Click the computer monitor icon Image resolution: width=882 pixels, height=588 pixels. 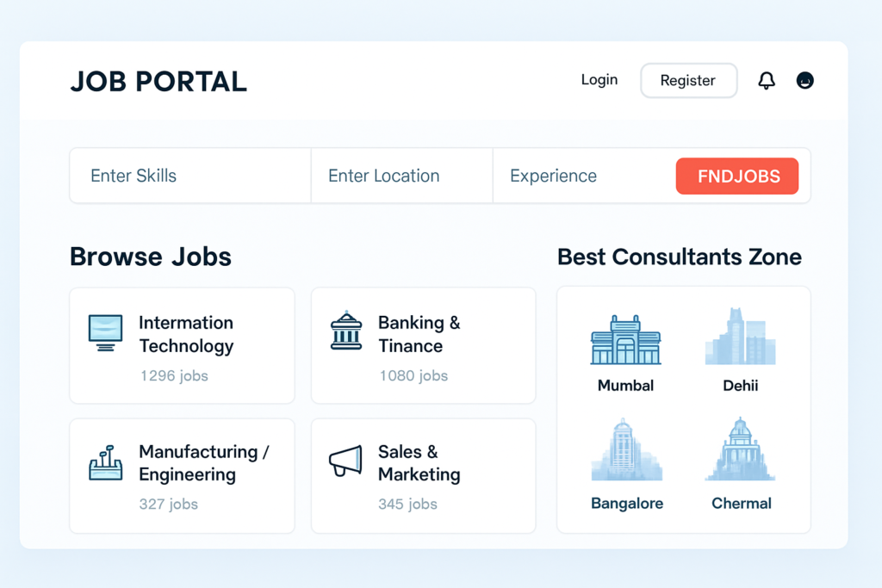click(x=106, y=332)
